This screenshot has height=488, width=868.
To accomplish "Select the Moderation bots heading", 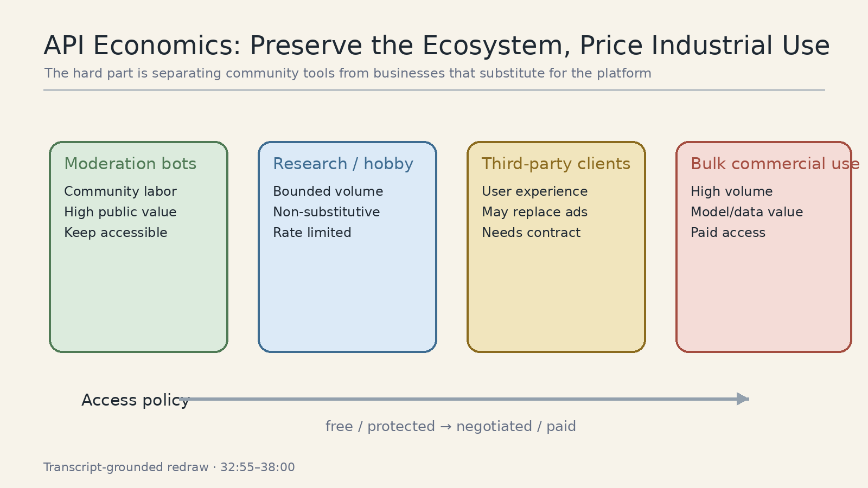I will (x=130, y=164).
